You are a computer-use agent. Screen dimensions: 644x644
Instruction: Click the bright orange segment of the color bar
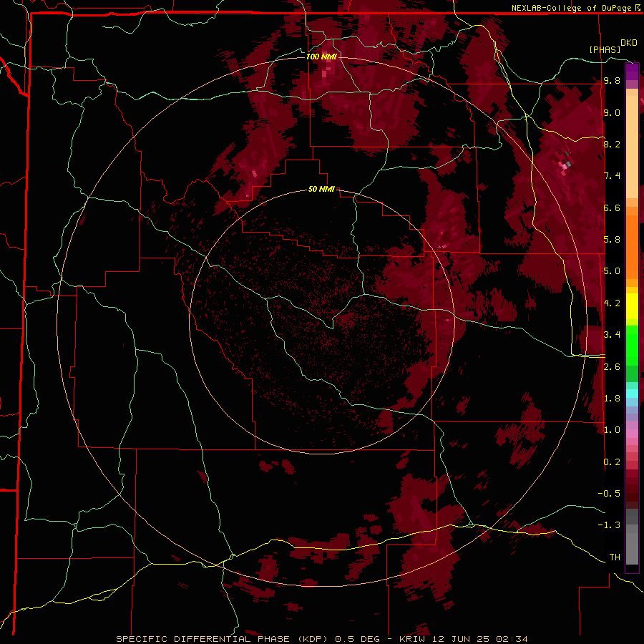coord(632,248)
